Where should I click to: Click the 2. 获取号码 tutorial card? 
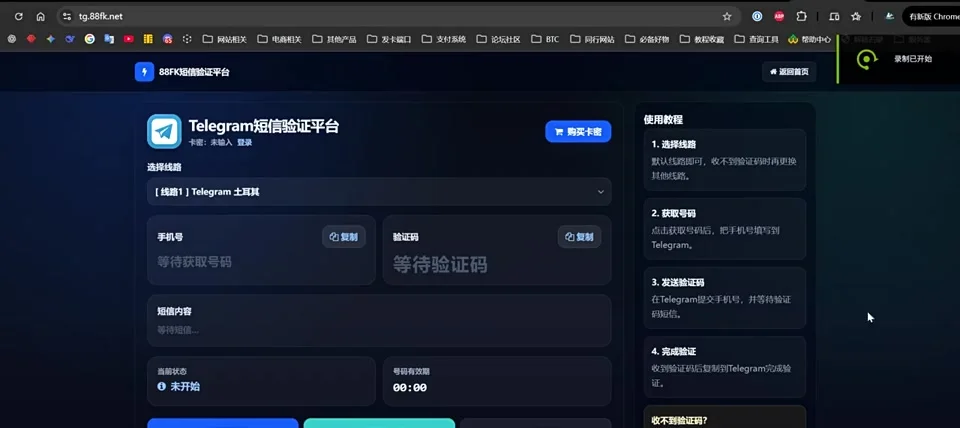click(x=725, y=229)
